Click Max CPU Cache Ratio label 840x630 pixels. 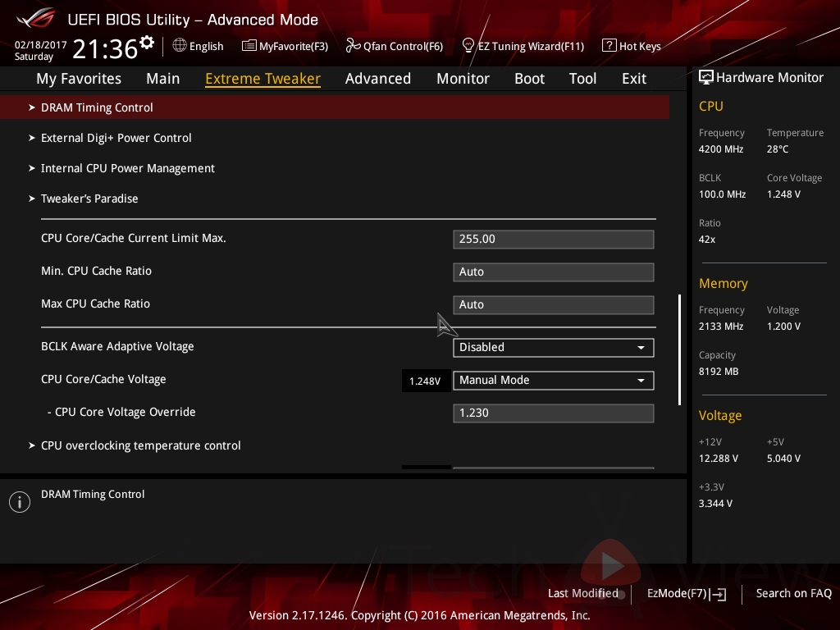[x=95, y=304]
